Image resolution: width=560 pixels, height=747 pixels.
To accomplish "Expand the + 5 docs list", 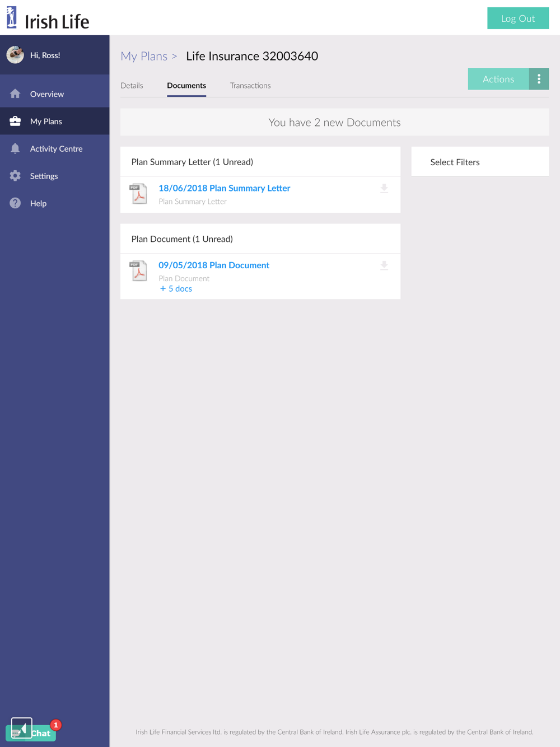I will (x=176, y=289).
